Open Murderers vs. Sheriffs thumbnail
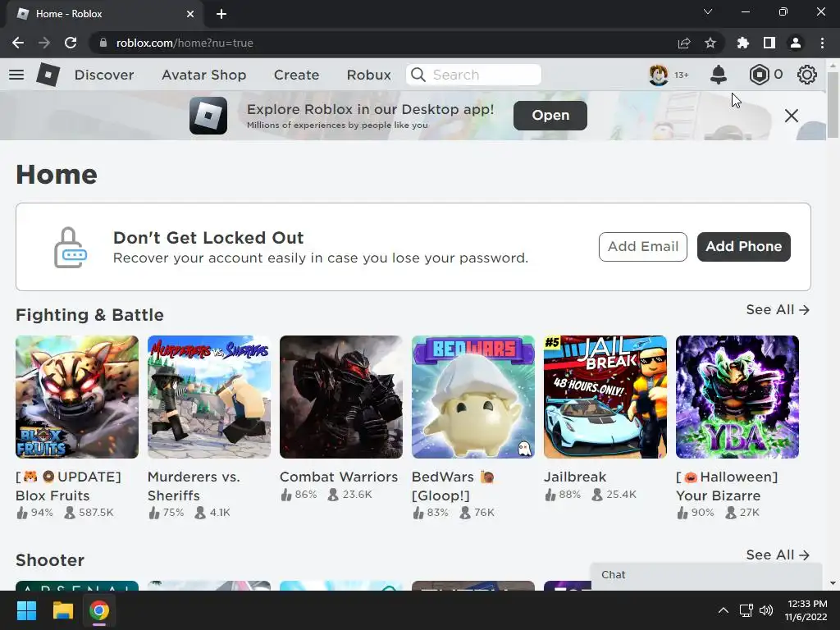This screenshot has height=630, width=840. (209, 397)
